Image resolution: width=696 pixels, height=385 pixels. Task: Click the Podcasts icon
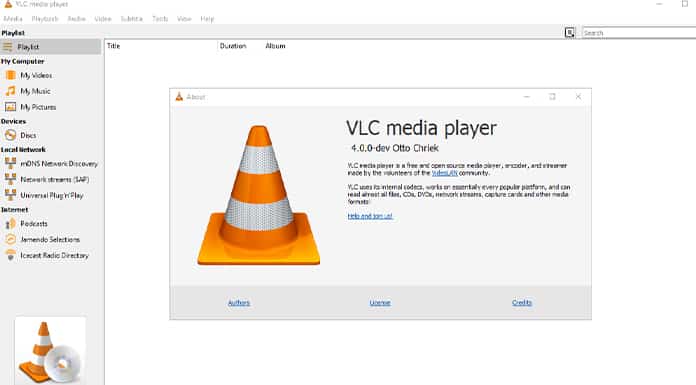(x=11, y=223)
